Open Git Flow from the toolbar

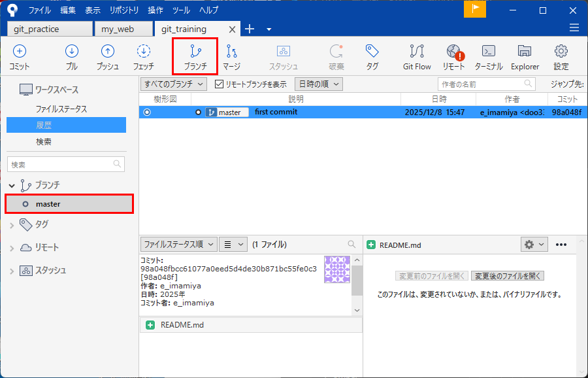417,57
